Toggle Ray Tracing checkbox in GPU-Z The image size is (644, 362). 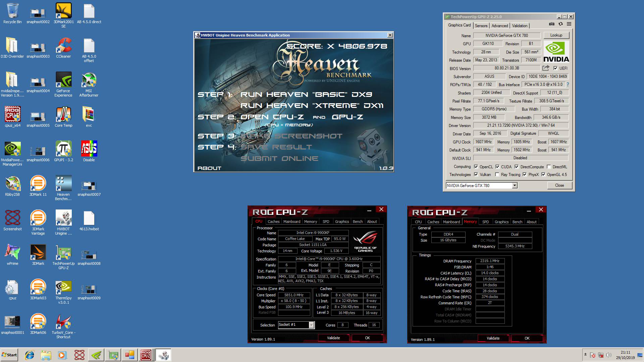coord(497,174)
